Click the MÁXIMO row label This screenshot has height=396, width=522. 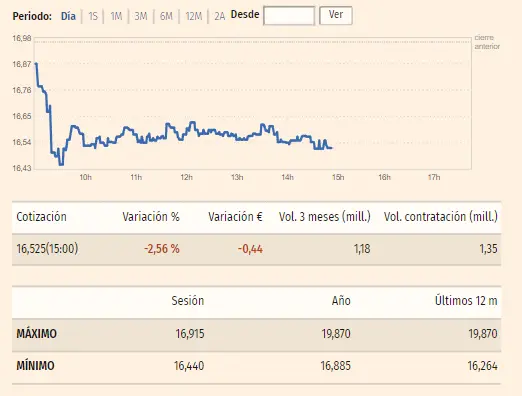pos(36,334)
